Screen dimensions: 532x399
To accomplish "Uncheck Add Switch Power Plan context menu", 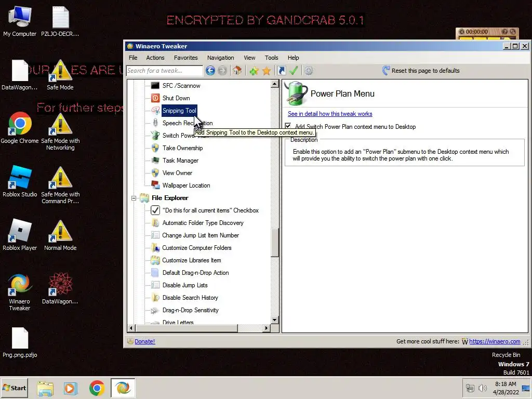I will pos(288,126).
